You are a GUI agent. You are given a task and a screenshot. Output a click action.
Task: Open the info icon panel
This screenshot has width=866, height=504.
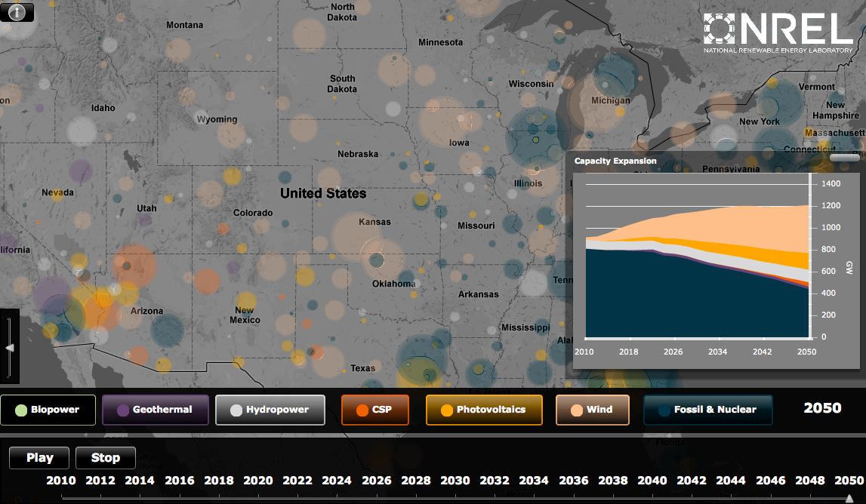point(17,11)
